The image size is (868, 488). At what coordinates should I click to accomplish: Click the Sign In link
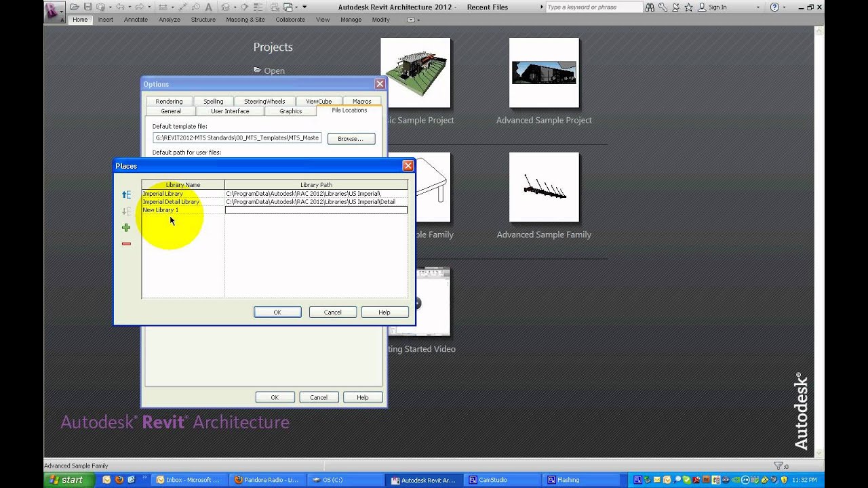(717, 7)
